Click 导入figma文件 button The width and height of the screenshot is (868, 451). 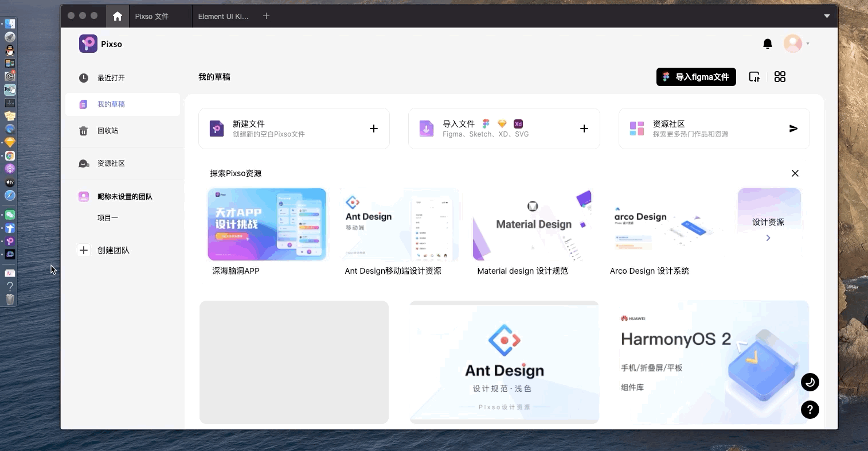(x=696, y=77)
